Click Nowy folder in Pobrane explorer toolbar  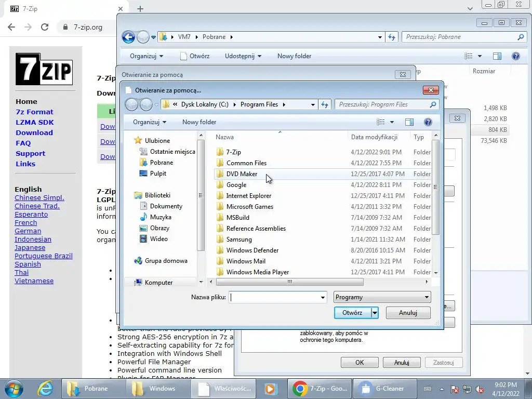[294, 56]
